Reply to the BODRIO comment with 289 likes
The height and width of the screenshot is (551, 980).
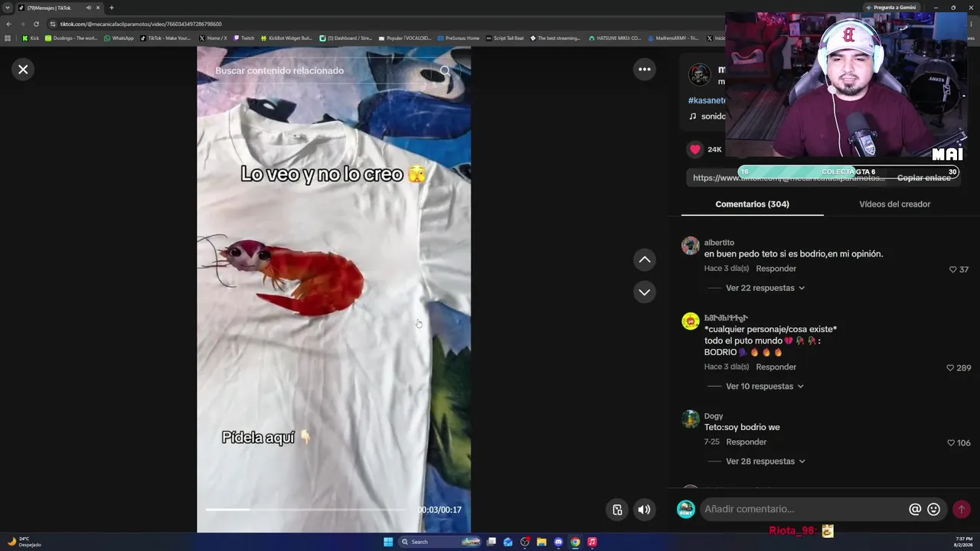[x=776, y=367]
